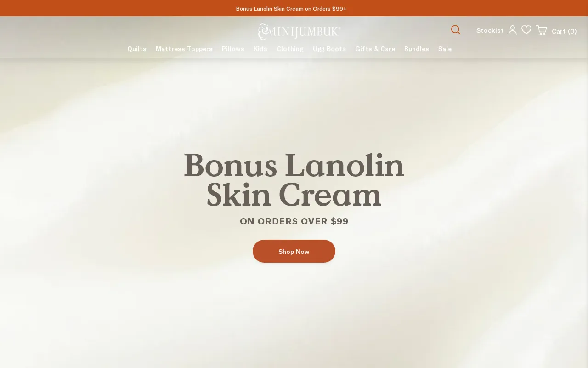Click the On Orders Over $99 subheading
The height and width of the screenshot is (368, 588).
coord(294,221)
